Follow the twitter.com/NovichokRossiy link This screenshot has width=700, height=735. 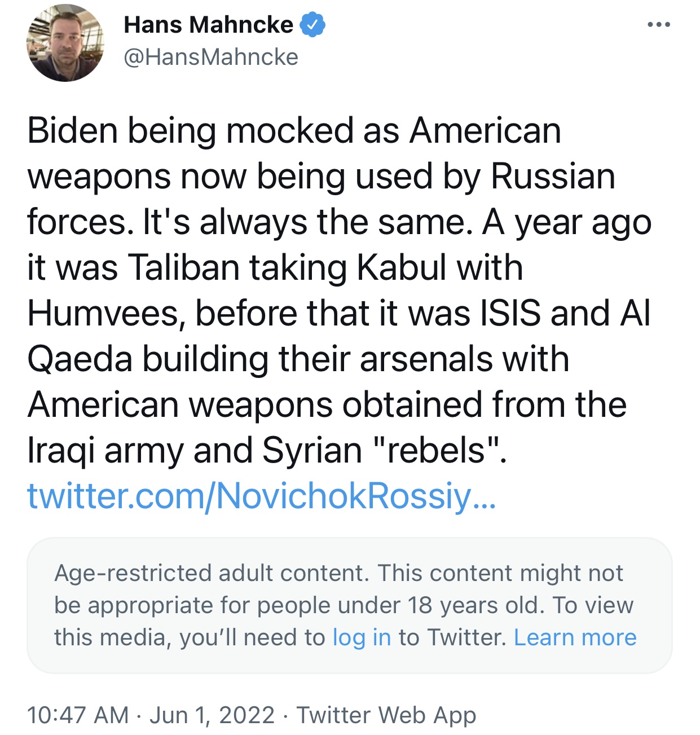tap(261, 497)
